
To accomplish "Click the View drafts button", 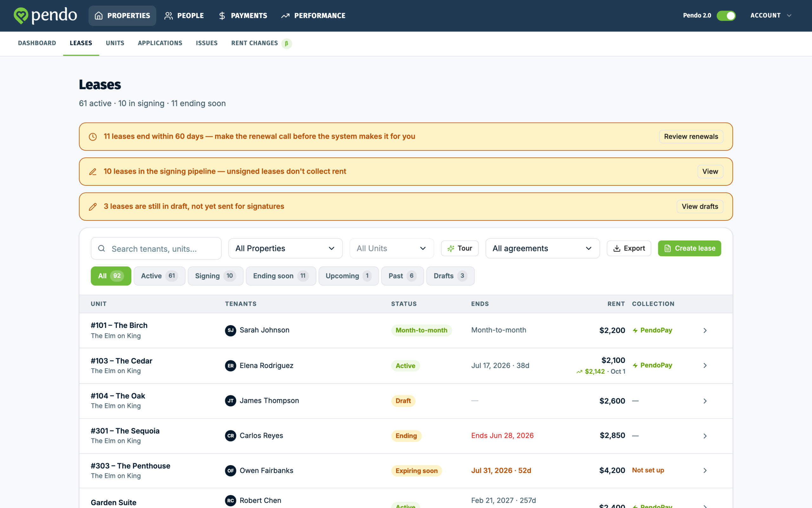I will tap(700, 207).
